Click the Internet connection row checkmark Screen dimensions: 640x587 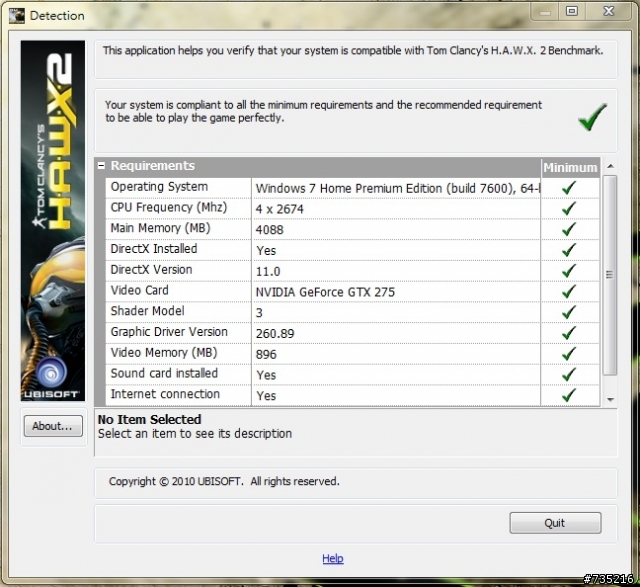click(569, 395)
